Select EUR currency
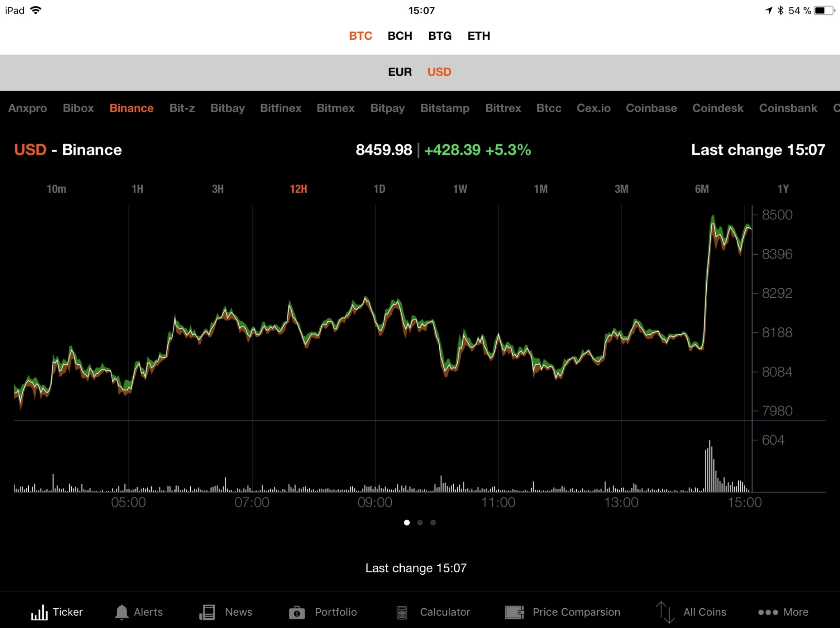Image resolution: width=840 pixels, height=628 pixels. (x=400, y=72)
